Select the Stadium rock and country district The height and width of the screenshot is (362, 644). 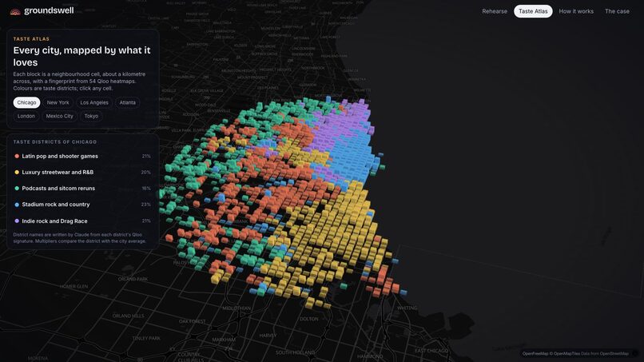pyautogui.click(x=82, y=205)
